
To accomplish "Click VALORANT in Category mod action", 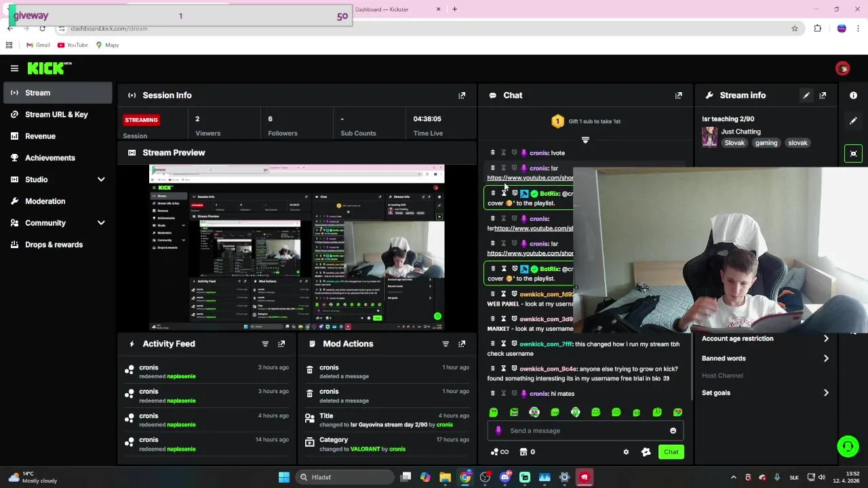I will tap(364, 449).
